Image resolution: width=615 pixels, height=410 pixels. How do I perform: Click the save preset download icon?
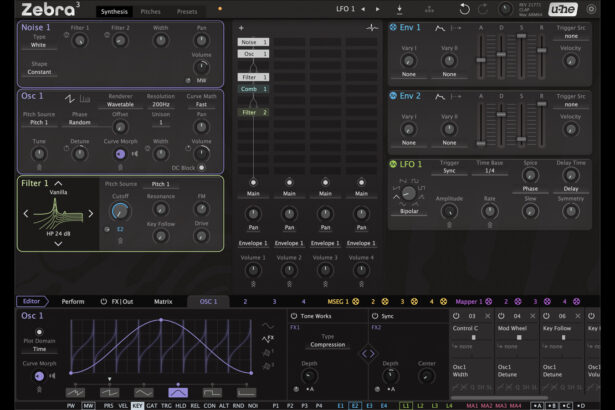point(399,9)
